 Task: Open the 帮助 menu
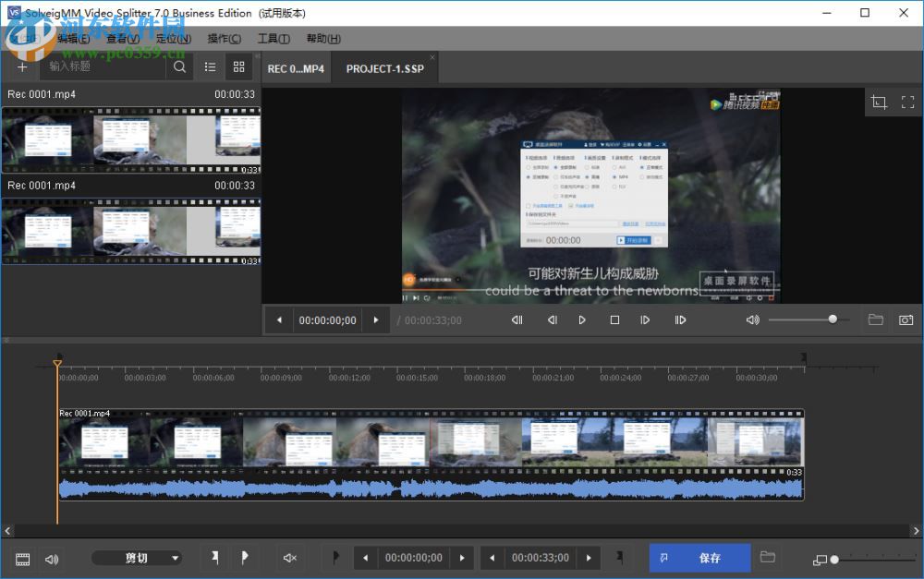click(322, 38)
